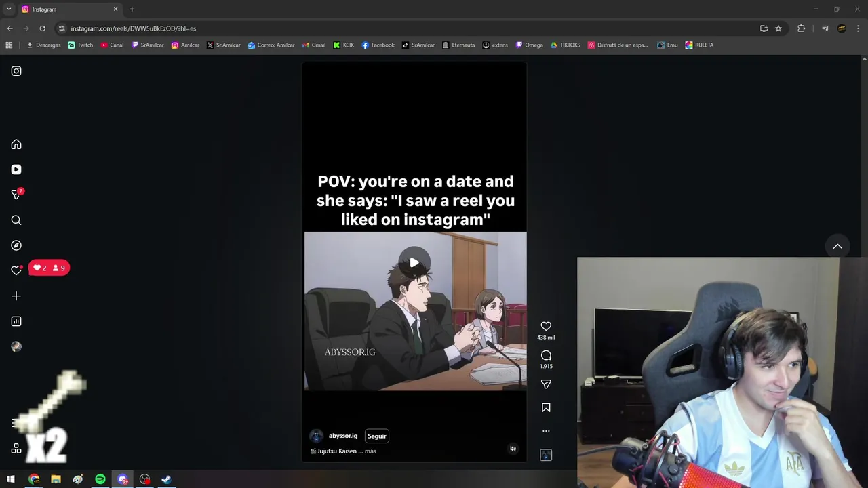Open the Omega bookmark
The height and width of the screenshot is (488, 868).
click(x=530, y=45)
